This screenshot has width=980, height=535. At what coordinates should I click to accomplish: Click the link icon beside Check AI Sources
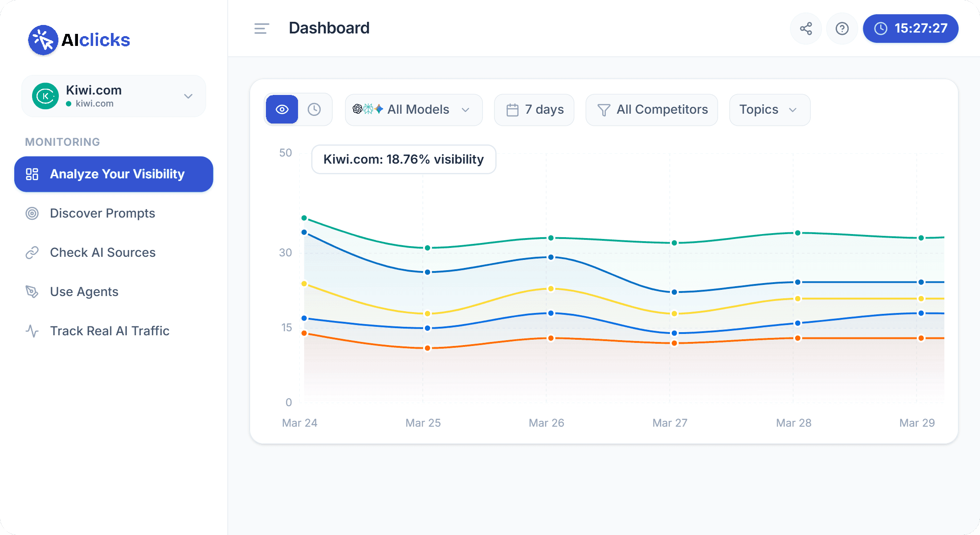pos(32,253)
